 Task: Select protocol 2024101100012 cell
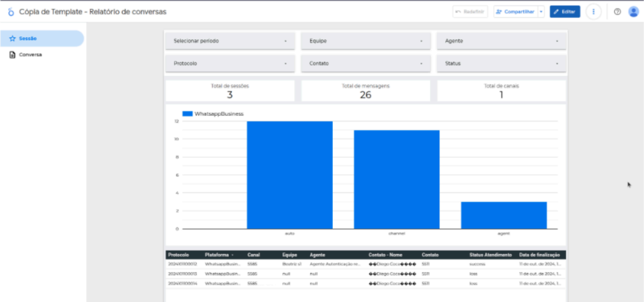coord(183,264)
